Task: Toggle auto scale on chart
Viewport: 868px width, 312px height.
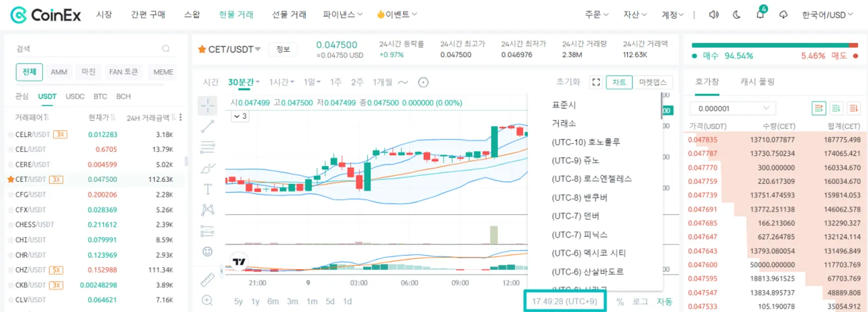Action: pyautogui.click(x=665, y=302)
